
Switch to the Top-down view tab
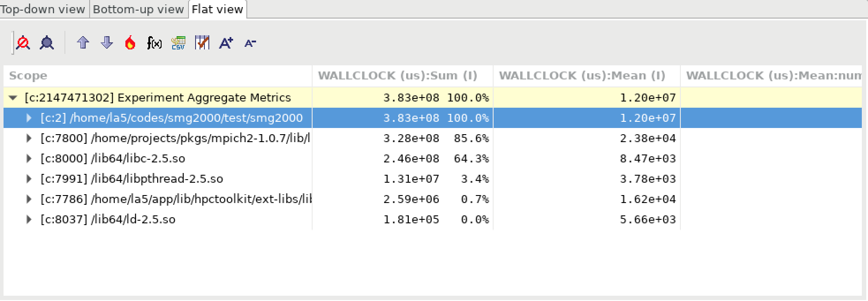coord(44,9)
